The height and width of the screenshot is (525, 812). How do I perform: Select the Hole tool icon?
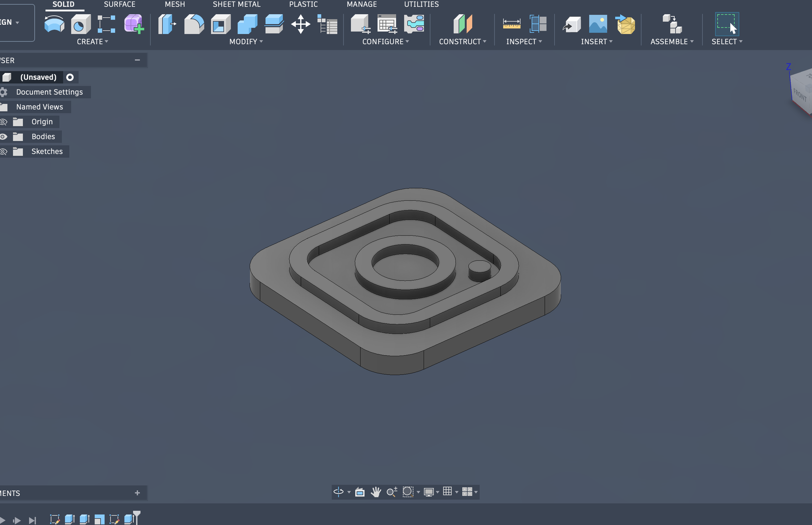pos(81,24)
